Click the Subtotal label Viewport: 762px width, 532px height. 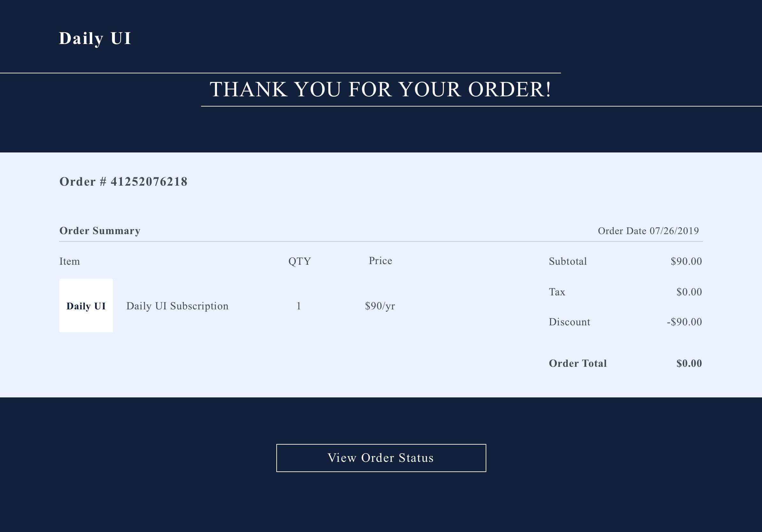(568, 261)
